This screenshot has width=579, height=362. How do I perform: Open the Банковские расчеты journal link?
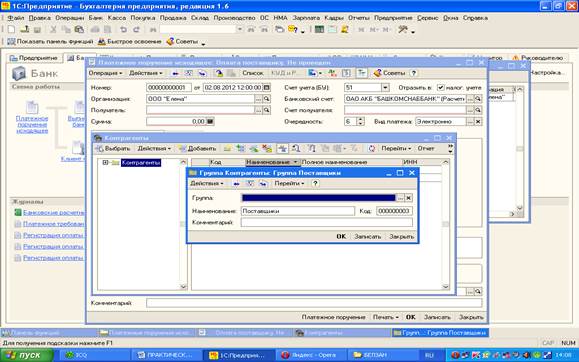click(54, 213)
